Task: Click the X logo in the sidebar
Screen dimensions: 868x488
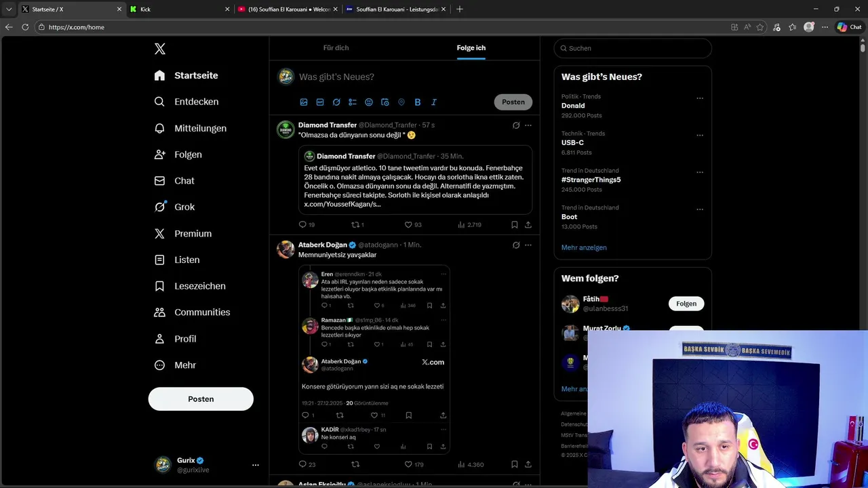Action: pos(160,49)
